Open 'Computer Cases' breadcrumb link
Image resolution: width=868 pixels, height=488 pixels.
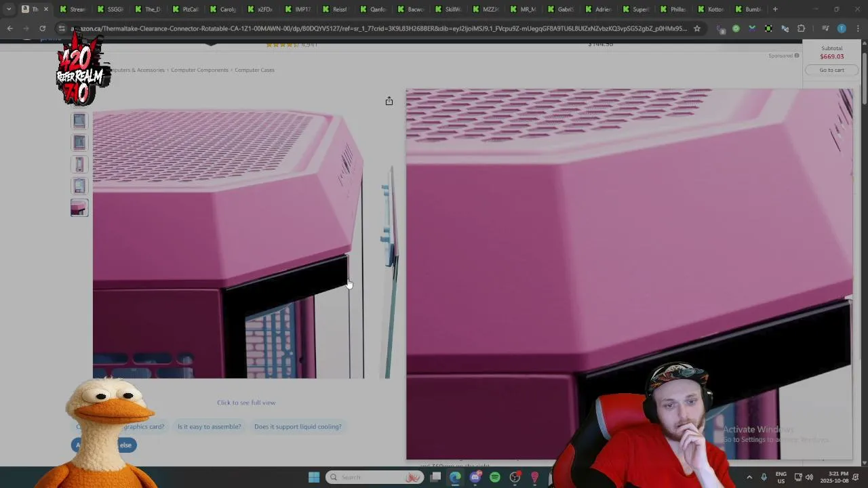click(254, 70)
